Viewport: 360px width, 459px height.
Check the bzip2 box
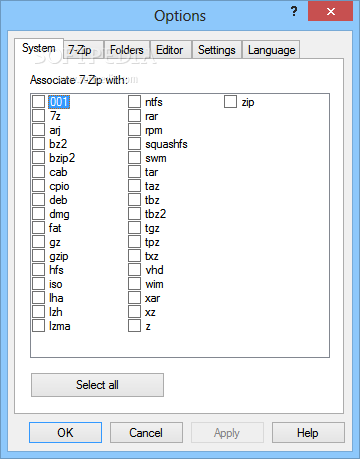(38, 158)
